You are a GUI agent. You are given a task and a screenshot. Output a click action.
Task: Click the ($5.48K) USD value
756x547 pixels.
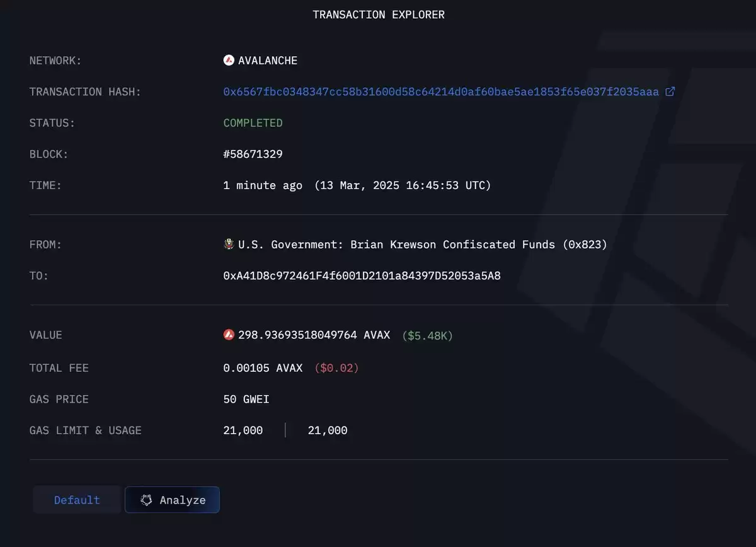click(427, 335)
